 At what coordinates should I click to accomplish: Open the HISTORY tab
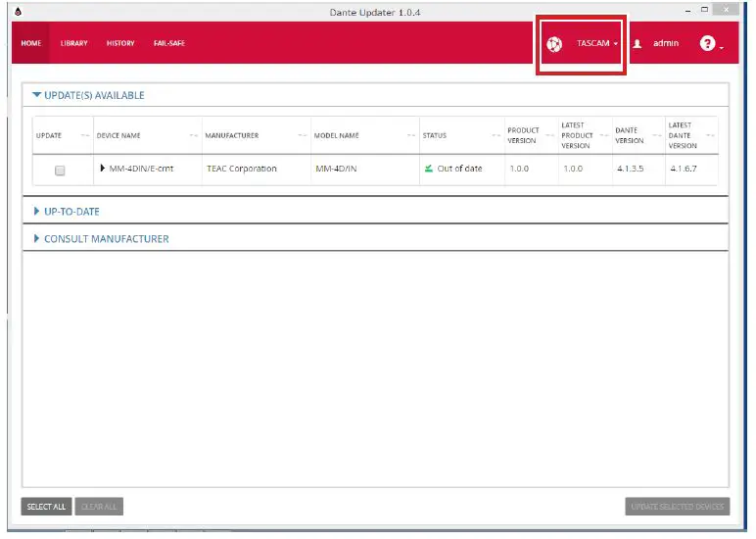pyautogui.click(x=120, y=43)
